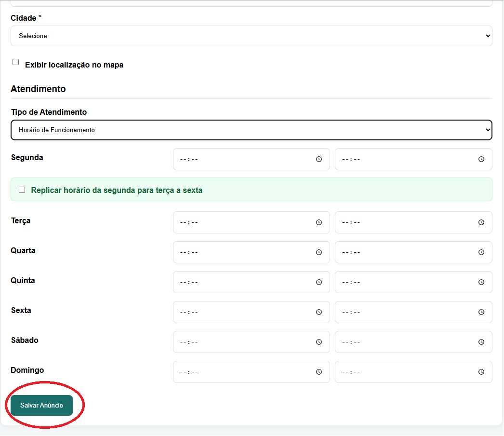Click into Terça closing time field
Image resolution: width=504 pixels, height=436 pixels.
413,222
